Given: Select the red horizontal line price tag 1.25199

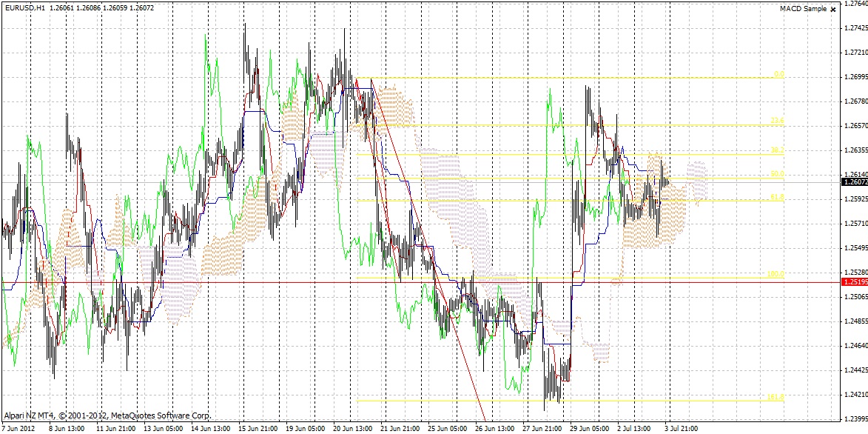Looking at the screenshot, I should pos(854,282).
